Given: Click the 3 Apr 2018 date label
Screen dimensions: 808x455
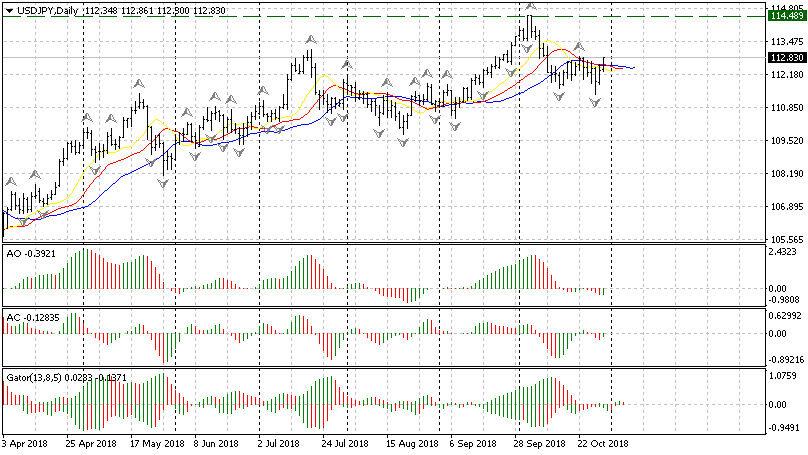Looking at the screenshot, I should 25,443.
